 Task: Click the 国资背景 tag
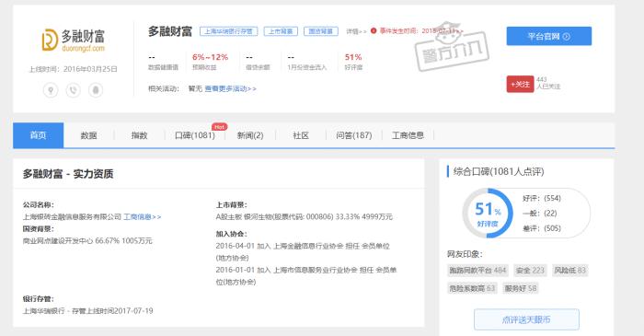(321, 31)
